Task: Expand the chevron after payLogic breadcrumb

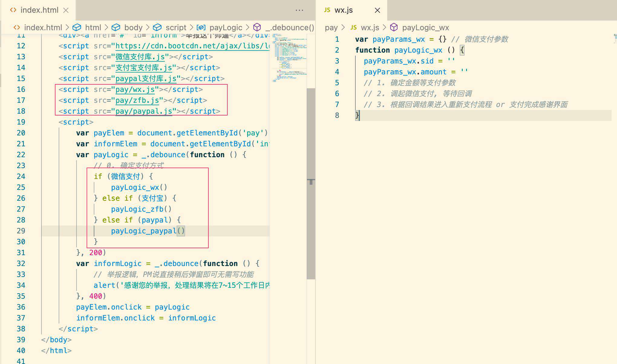Action: [247, 28]
